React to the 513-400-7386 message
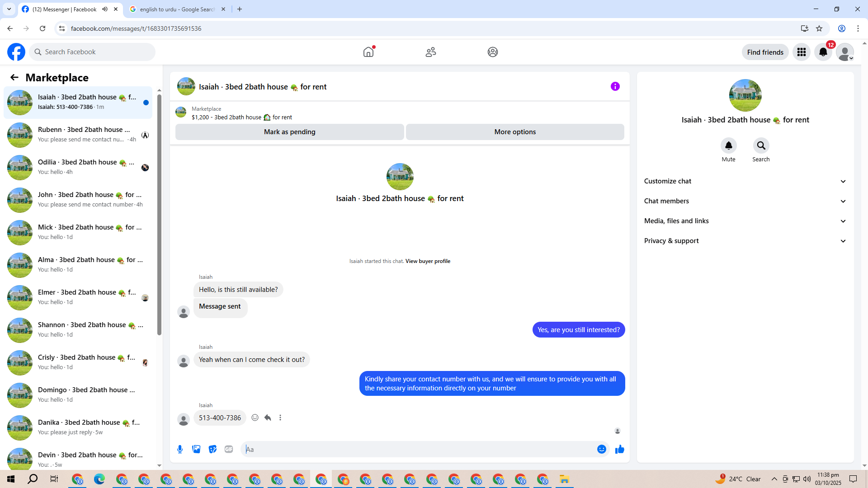Image resolution: width=868 pixels, height=488 pixels. [x=255, y=418]
